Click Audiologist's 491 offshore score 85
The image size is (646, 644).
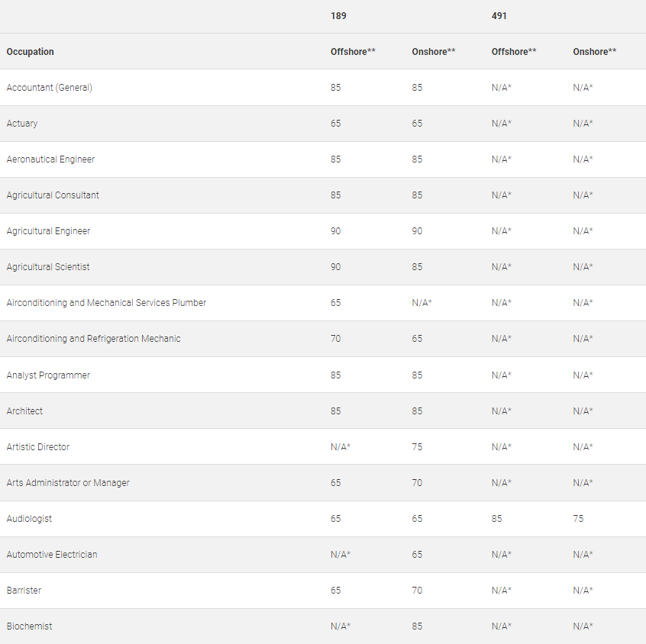[497, 519]
